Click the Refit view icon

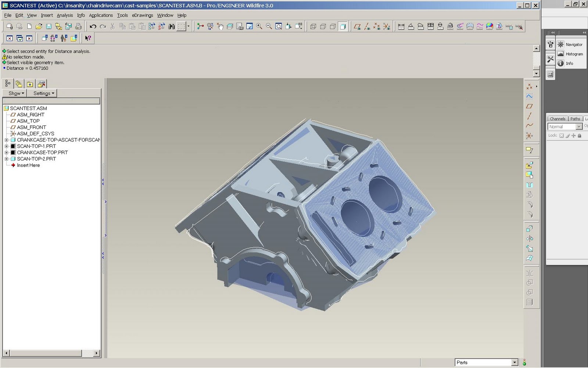279,26
